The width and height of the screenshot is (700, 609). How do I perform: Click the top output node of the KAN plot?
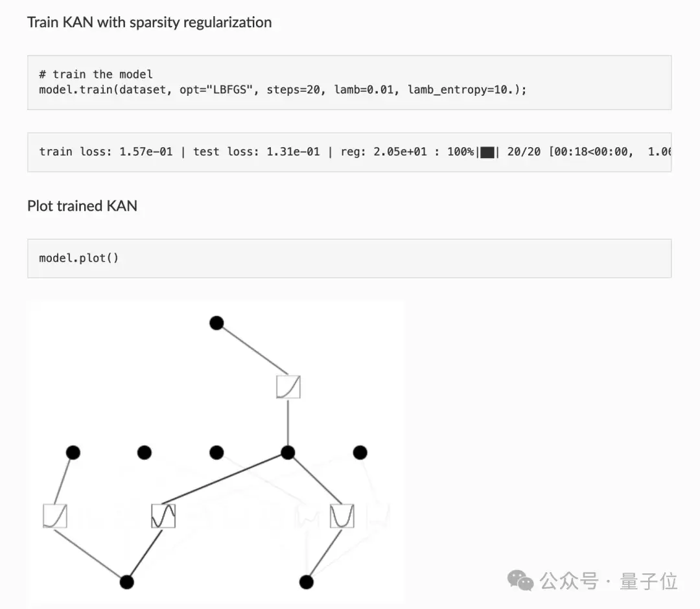coord(216,323)
